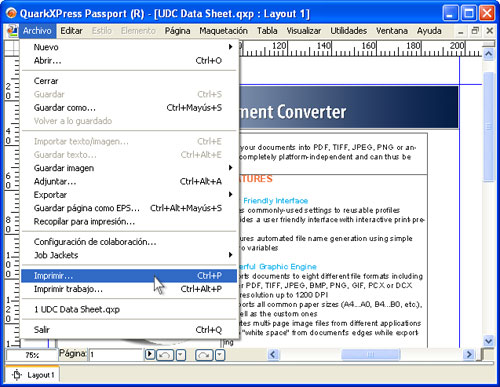Choose Abrir... from Archivo menu

pos(129,61)
